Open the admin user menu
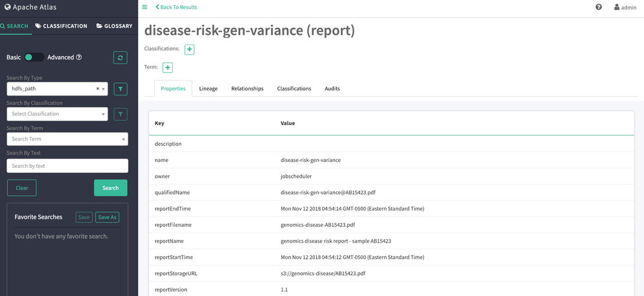644x296 pixels. [x=625, y=7]
